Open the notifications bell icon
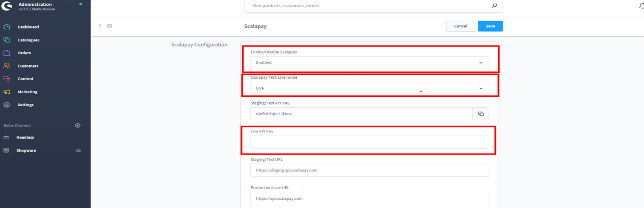This screenshot has height=208, width=644. [x=641, y=6]
